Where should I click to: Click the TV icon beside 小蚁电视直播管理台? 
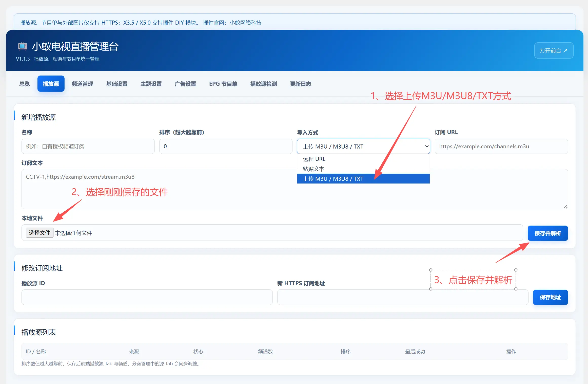coord(23,46)
